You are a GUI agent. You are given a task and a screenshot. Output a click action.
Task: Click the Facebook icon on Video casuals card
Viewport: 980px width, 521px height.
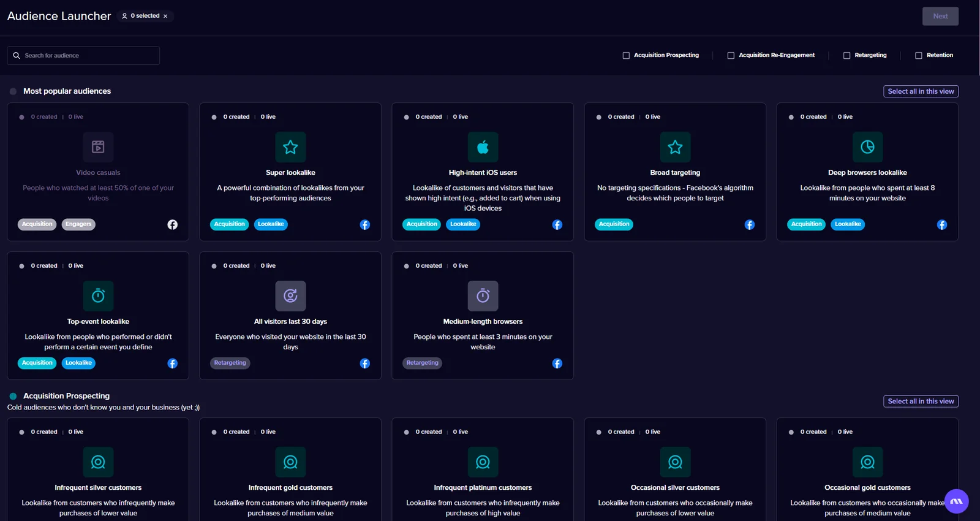click(x=173, y=225)
